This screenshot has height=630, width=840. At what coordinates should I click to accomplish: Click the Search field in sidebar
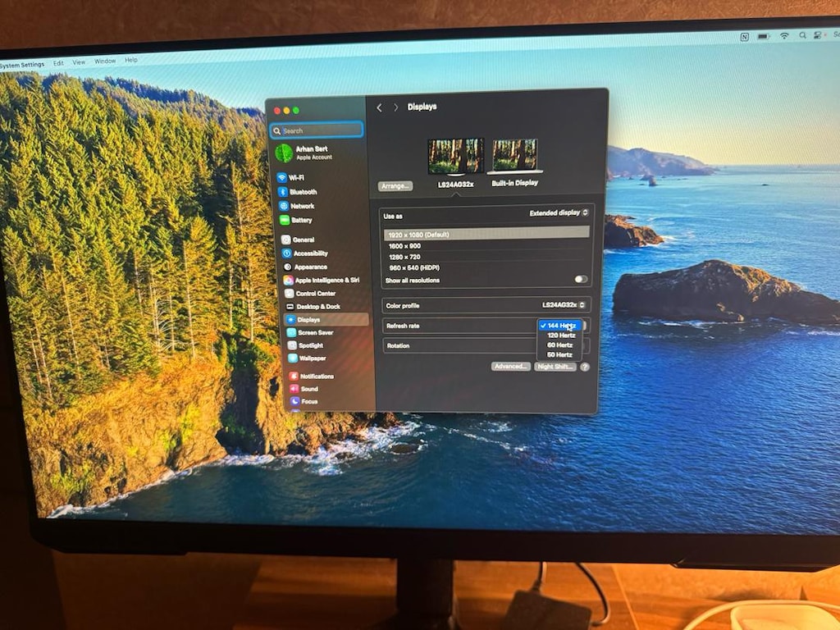coord(317,130)
